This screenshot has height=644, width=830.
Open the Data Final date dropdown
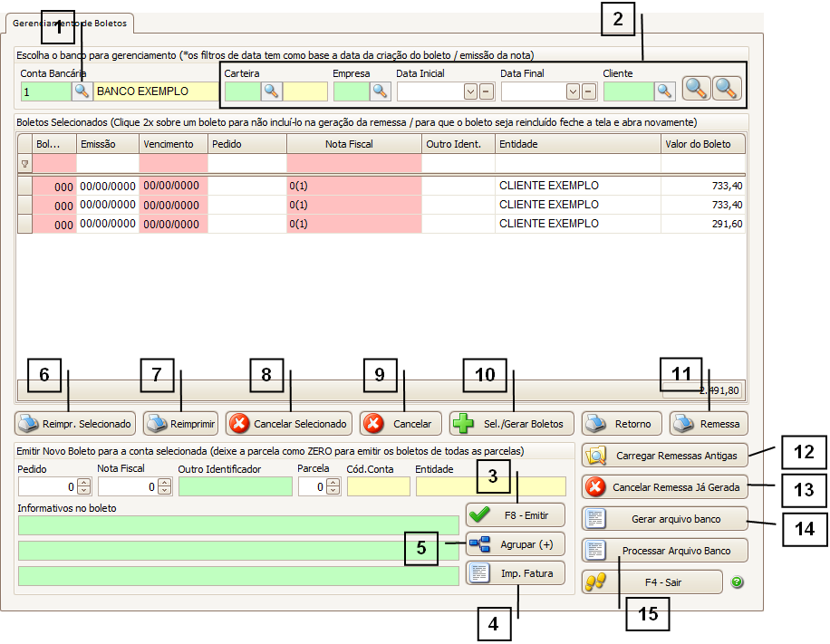click(573, 91)
